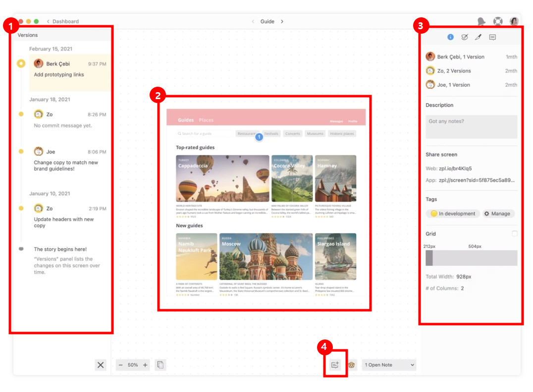Screen dimensions: 533x392
Task: Copy the Web link zpl.io/br4Klq5
Action: click(455, 168)
